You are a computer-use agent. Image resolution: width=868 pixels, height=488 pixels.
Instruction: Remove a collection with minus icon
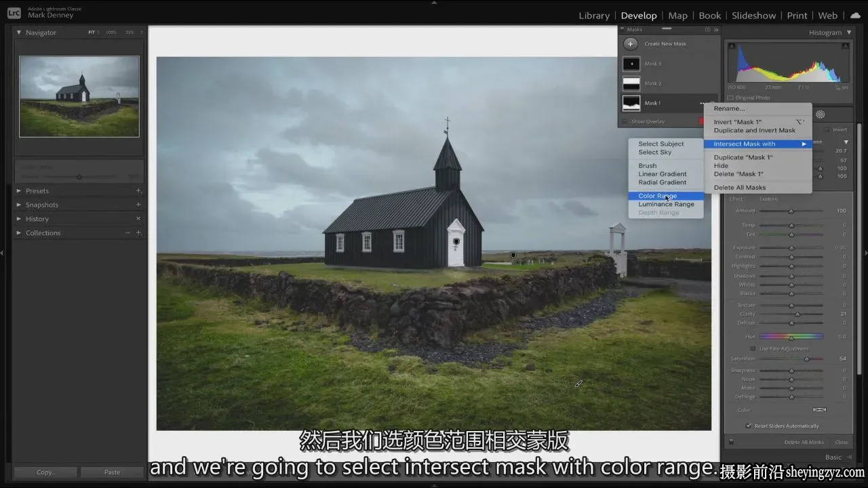click(127, 233)
